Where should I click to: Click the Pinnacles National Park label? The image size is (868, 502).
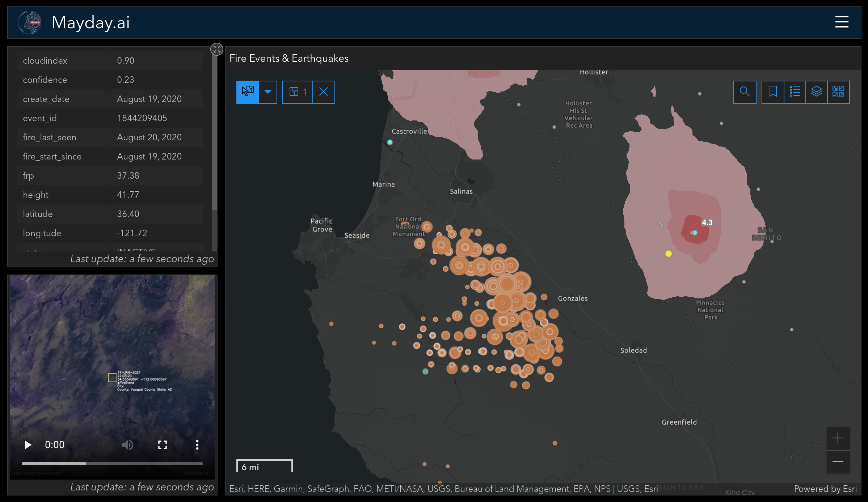coord(711,310)
